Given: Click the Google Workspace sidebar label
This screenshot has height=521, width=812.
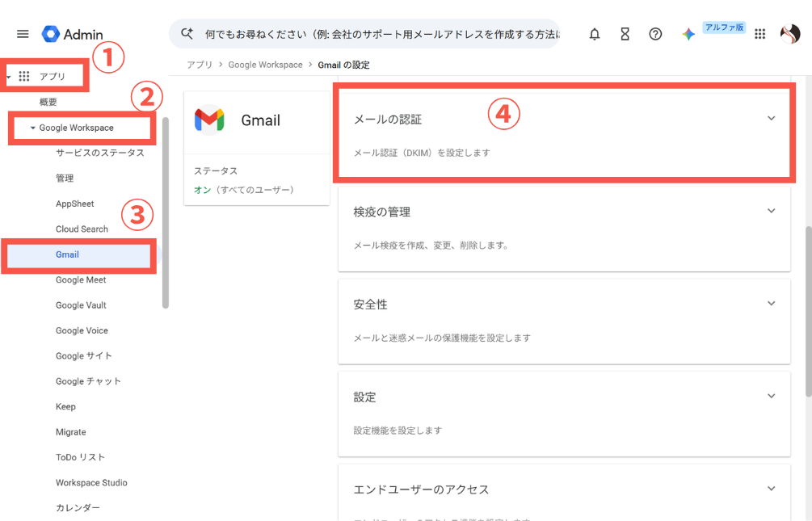Looking at the screenshot, I should 76,128.
